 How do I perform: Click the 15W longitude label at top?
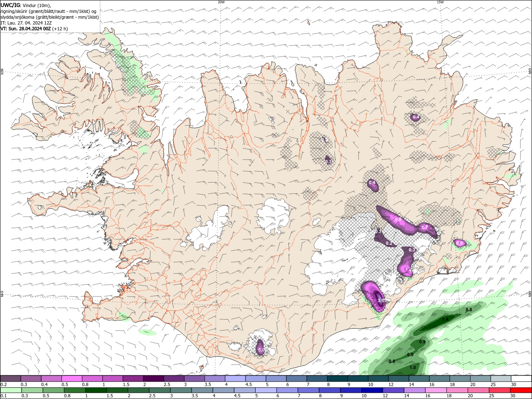[440, 2]
